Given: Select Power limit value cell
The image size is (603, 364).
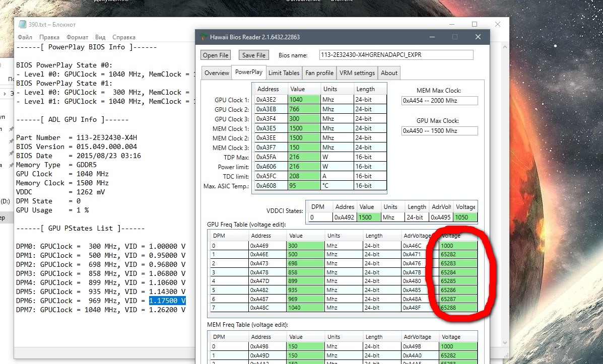Looking at the screenshot, I should point(304,167).
